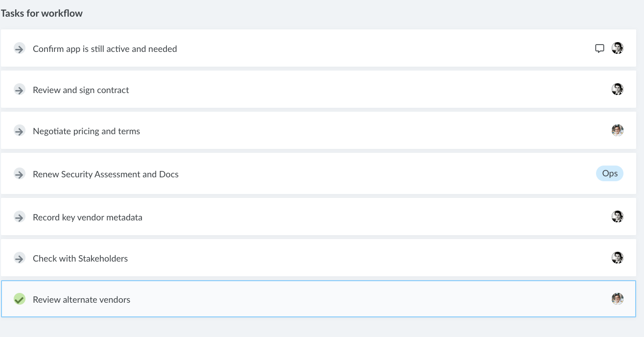The height and width of the screenshot is (337, 644).
Task: Click assignee avatar on Review and sign contract
Action: [617, 89]
